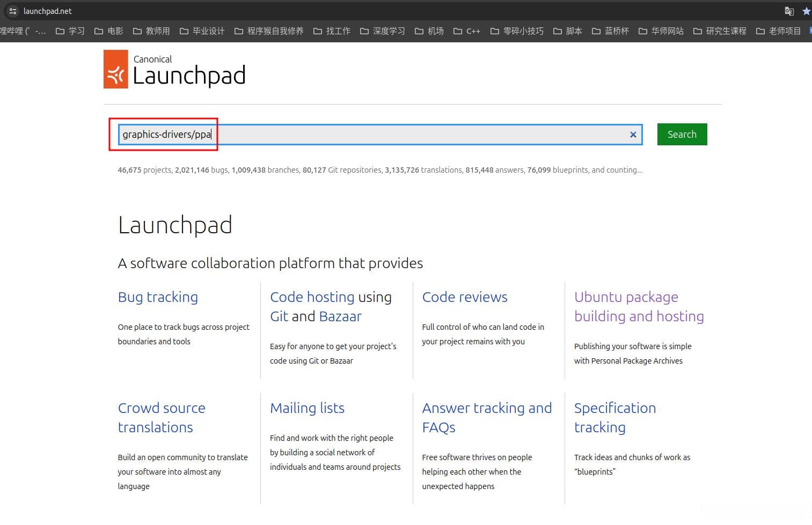Follow the Git link
This screenshot has height=525, width=812.
[x=279, y=316]
